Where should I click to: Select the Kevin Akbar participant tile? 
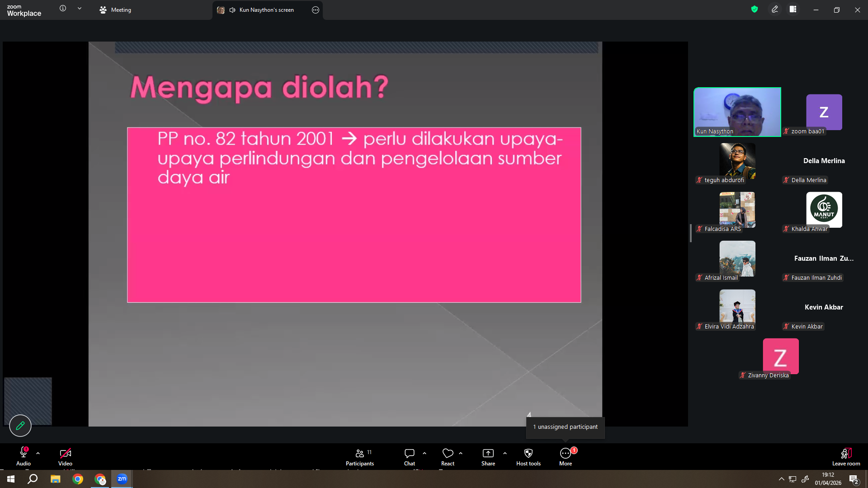pos(824,307)
